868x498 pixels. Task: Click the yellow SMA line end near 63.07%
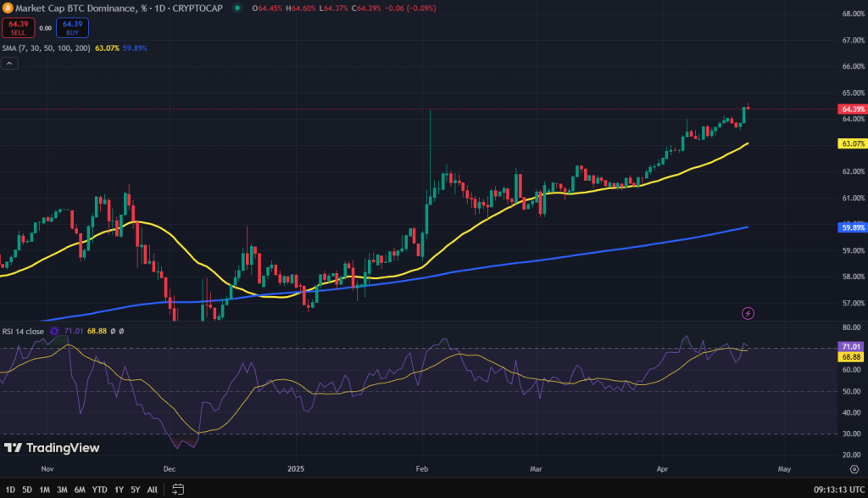click(747, 144)
